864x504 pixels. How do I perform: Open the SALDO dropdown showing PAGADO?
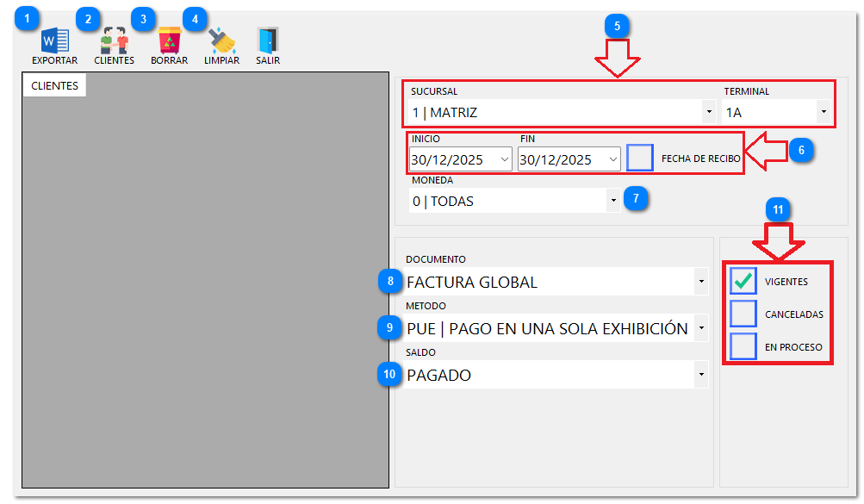(700, 375)
